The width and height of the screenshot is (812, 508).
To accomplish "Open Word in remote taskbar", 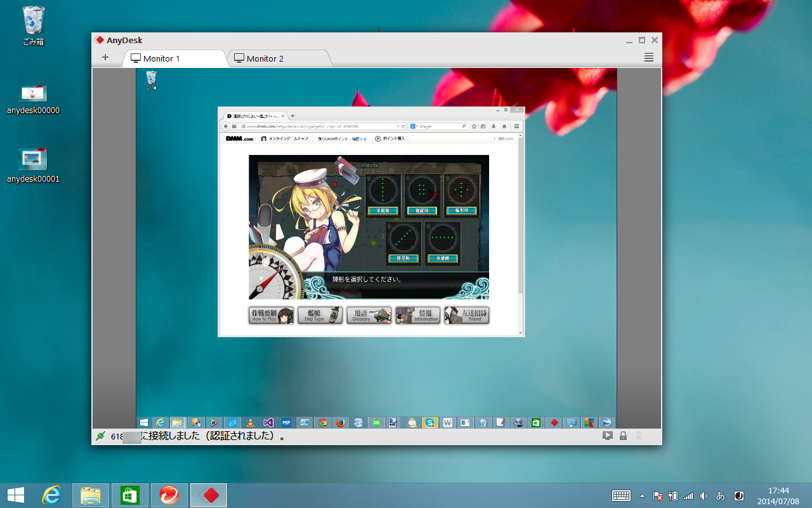I will click(x=448, y=422).
